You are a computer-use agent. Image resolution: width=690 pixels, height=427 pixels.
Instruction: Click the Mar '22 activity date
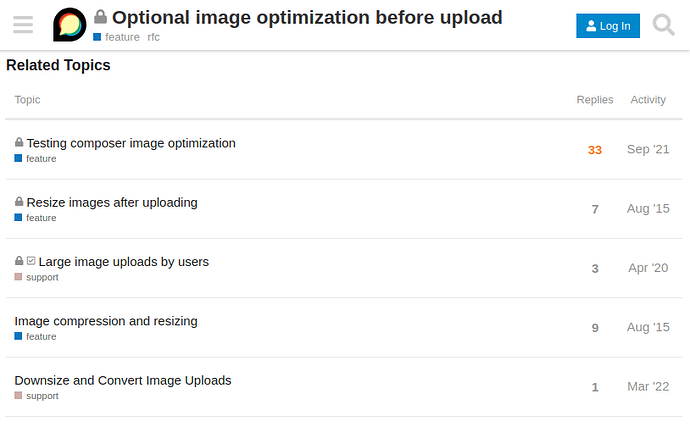pos(648,386)
